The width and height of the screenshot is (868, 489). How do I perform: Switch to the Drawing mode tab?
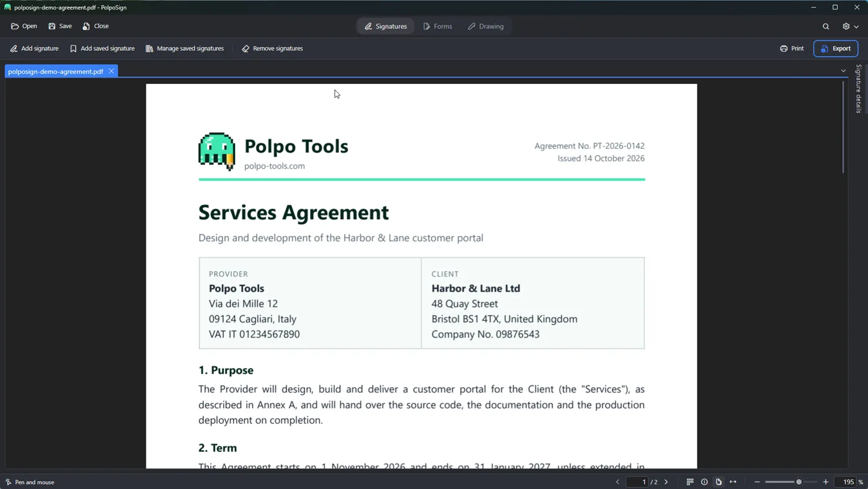pos(485,26)
